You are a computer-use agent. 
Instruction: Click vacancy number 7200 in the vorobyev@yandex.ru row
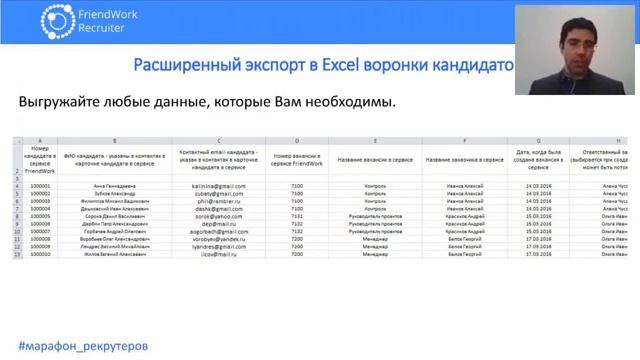pyautogui.click(x=297, y=239)
